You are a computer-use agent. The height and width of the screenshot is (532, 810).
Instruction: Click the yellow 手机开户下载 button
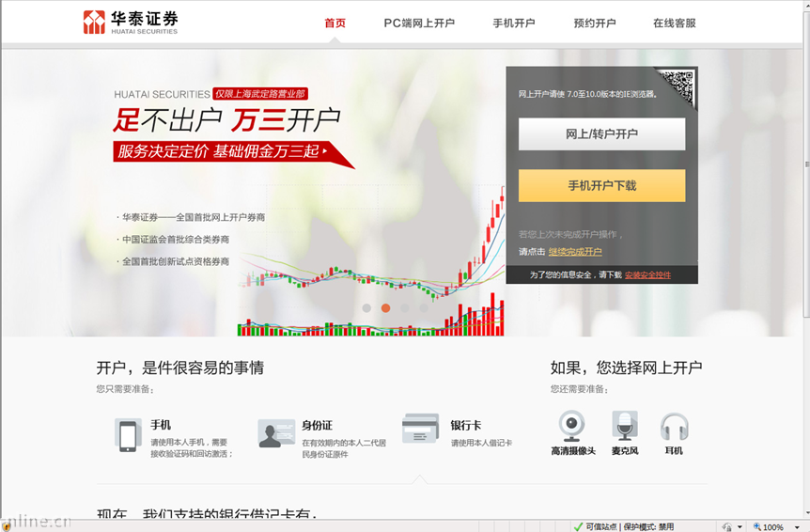click(601, 185)
